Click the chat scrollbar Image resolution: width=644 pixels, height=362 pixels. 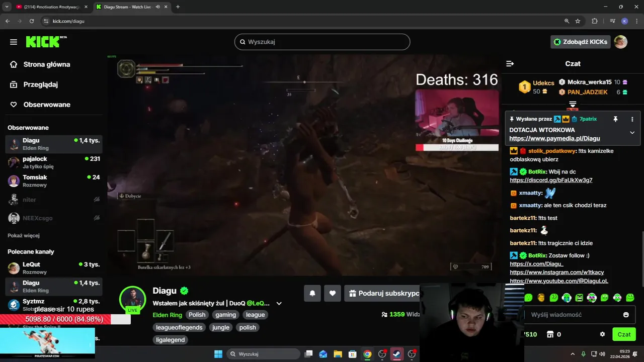(642, 259)
